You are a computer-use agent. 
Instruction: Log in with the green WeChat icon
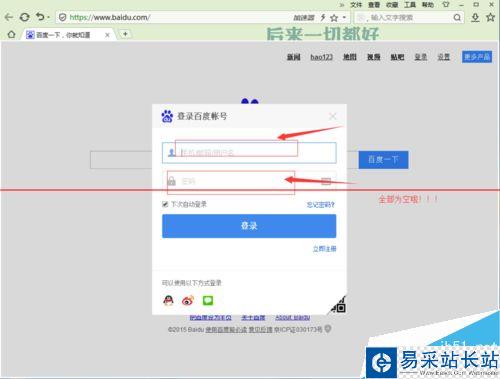(208, 301)
